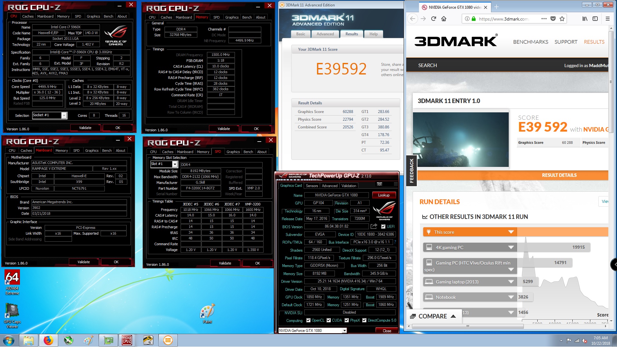Screen dimensions: 617x364
Task: Open page actions three-dots menu
Action: [544, 19]
